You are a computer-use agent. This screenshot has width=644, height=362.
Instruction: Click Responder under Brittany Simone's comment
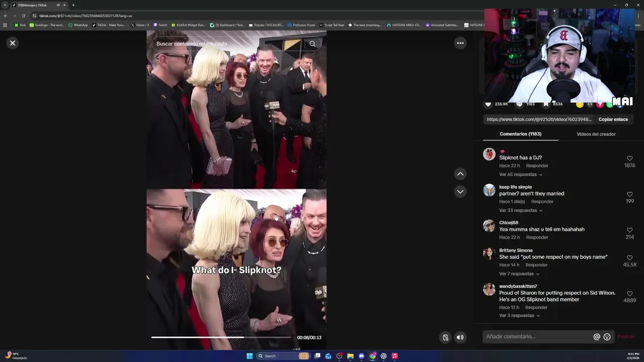tap(536, 265)
